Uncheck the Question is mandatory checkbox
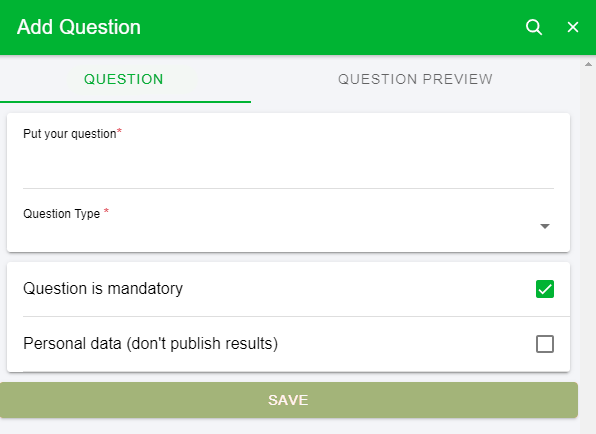This screenshot has height=434, width=596. 545,289
